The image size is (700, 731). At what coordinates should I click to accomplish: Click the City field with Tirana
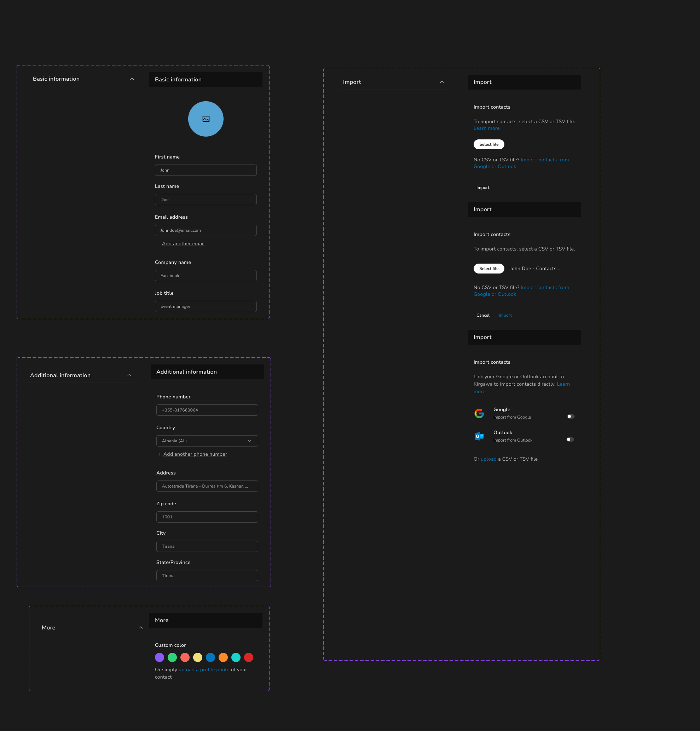[207, 546]
